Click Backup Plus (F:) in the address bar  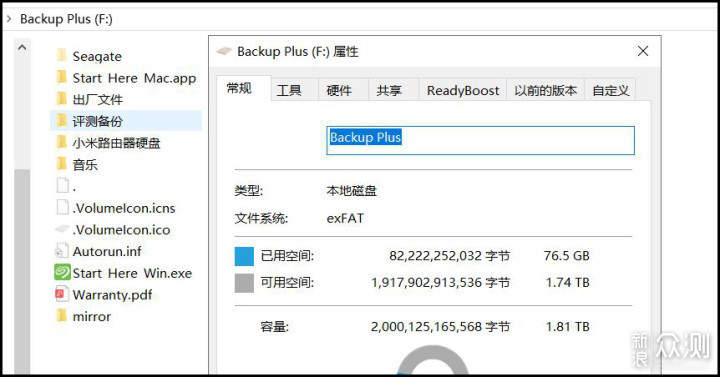click(66, 19)
